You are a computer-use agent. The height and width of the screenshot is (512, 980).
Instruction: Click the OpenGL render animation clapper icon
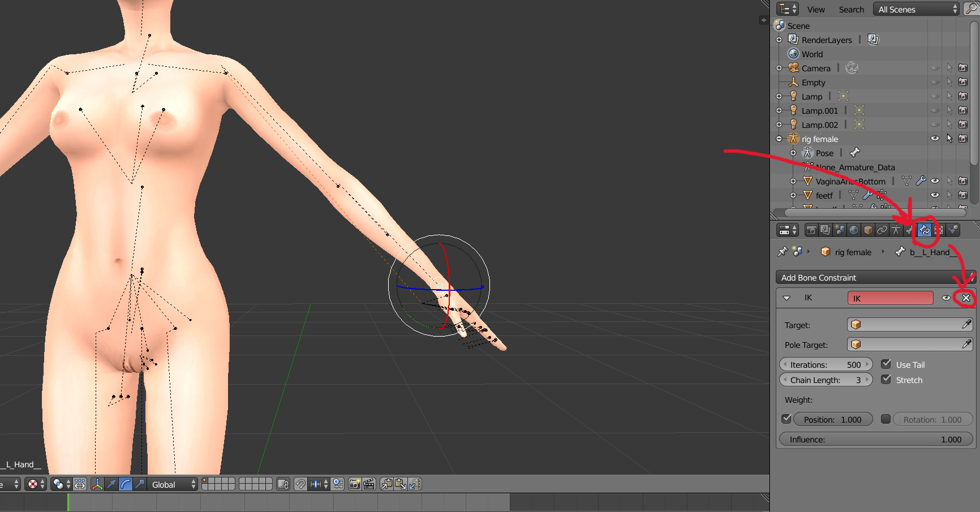(369, 484)
